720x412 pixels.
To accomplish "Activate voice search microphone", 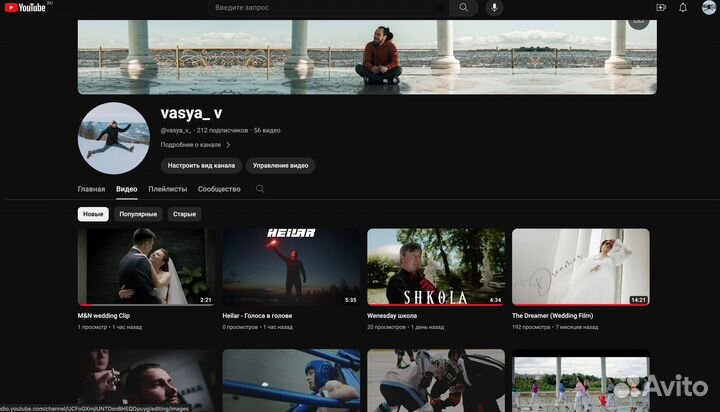I will click(493, 7).
